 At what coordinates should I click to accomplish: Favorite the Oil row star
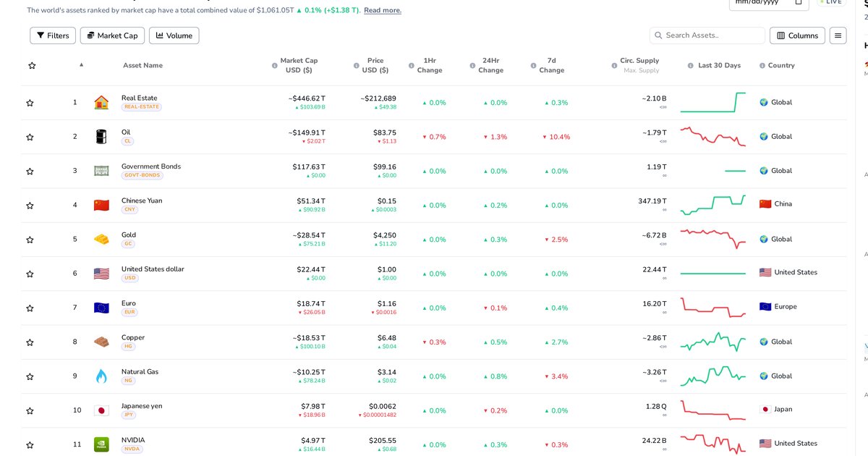[x=30, y=137]
